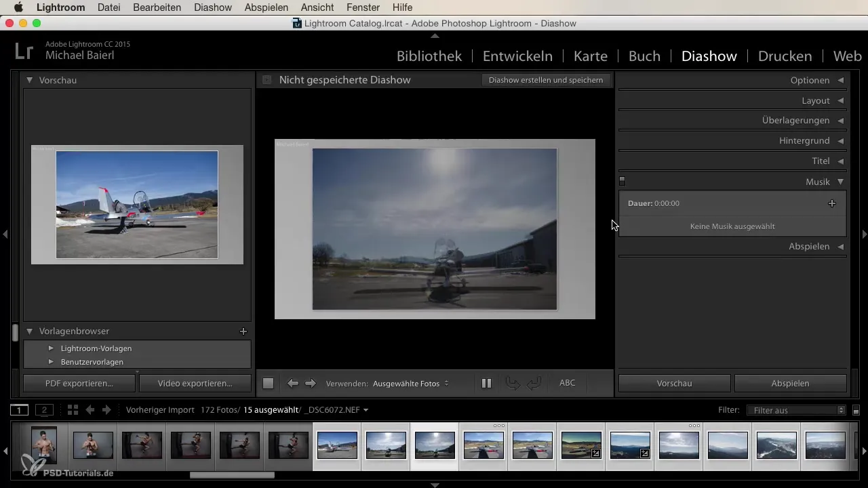
Task: Switch to Entwickeln module
Action: (517, 56)
